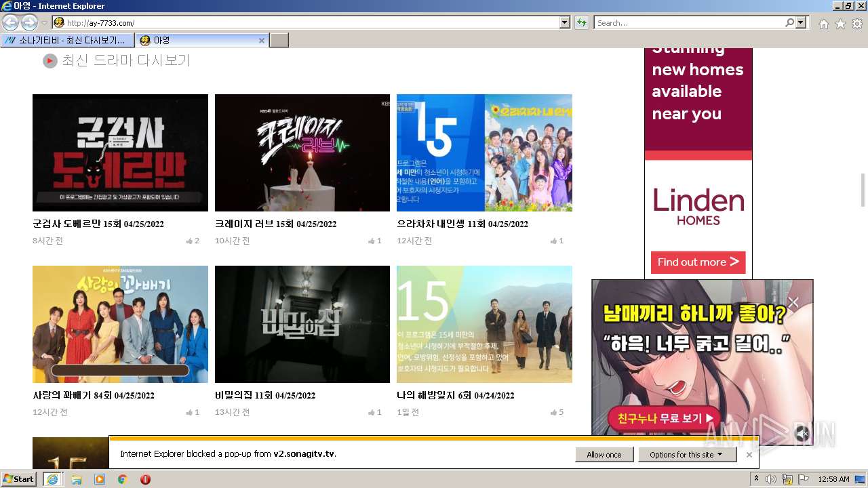
Task: Click Allow once on popup blocker bar
Action: (x=604, y=455)
